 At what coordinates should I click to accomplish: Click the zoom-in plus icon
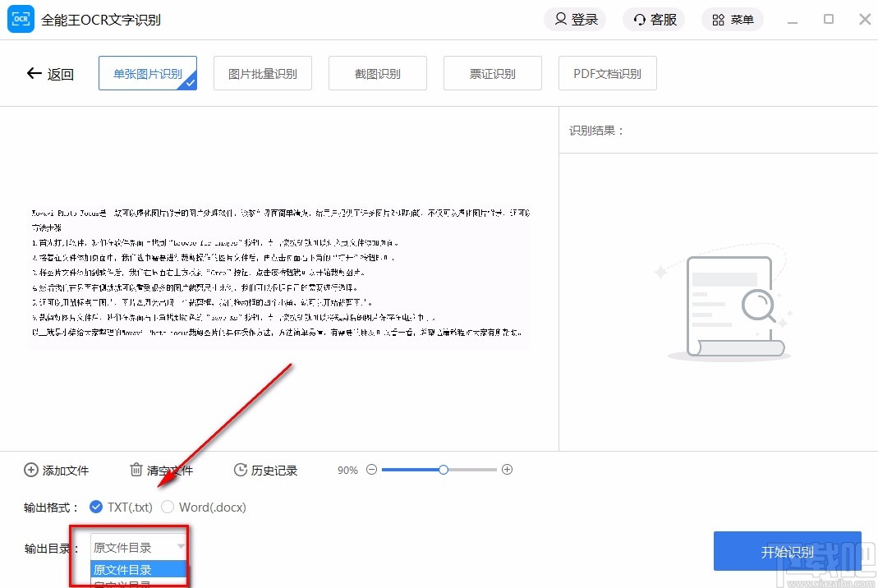click(507, 469)
